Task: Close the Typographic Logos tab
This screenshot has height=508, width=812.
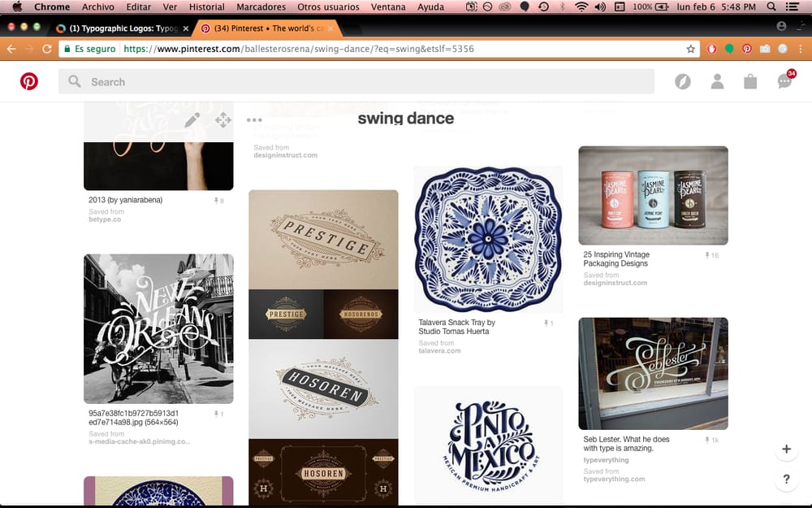Action: click(x=186, y=28)
